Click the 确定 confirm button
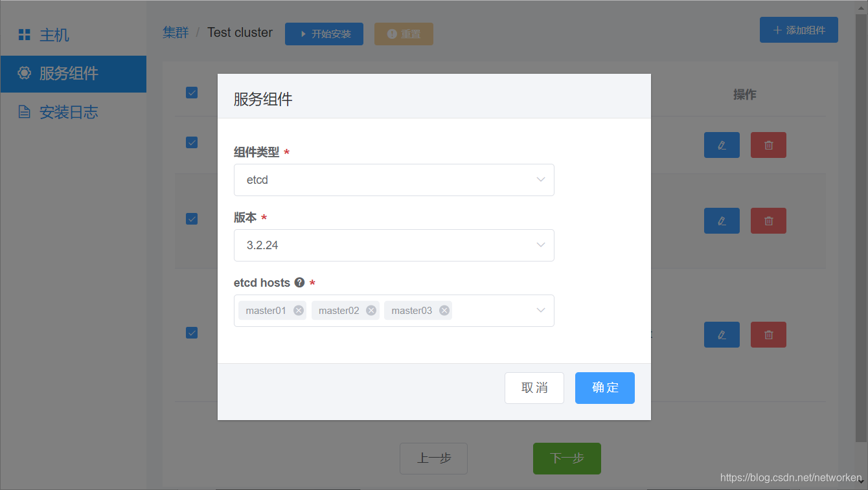This screenshot has width=868, height=490. 605,388
